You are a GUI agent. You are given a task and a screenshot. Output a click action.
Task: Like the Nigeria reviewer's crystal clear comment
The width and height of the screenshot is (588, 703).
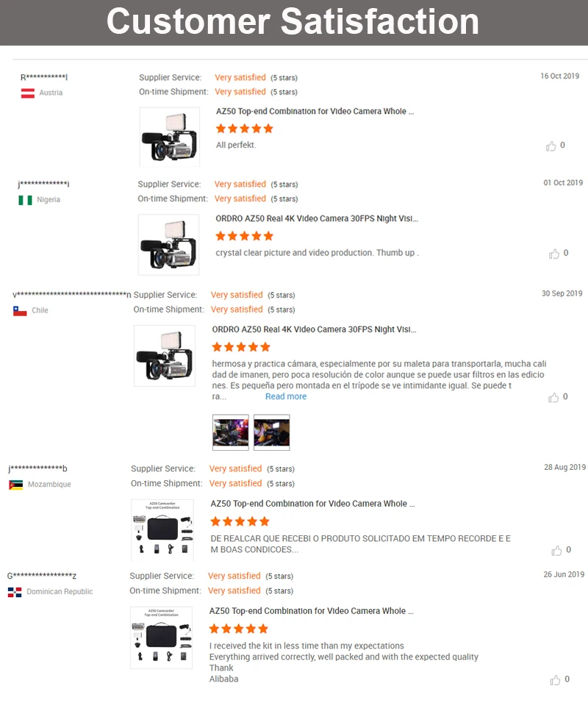pyautogui.click(x=554, y=254)
